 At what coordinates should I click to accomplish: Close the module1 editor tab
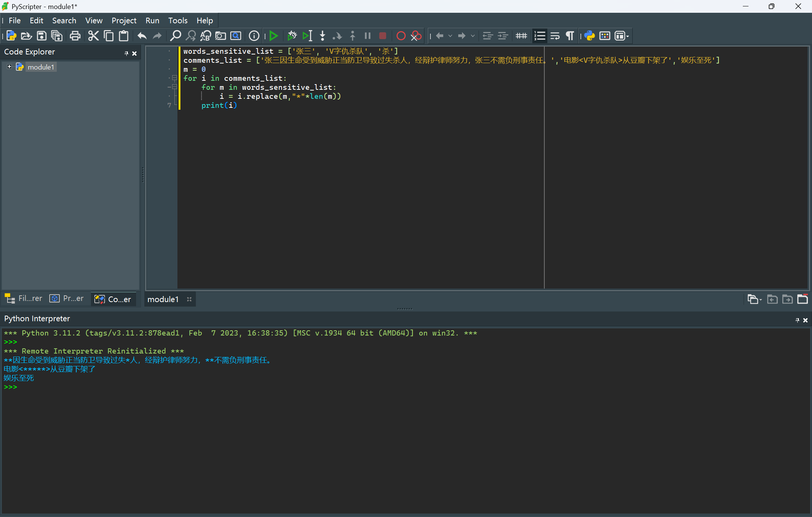click(x=189, y=299)
